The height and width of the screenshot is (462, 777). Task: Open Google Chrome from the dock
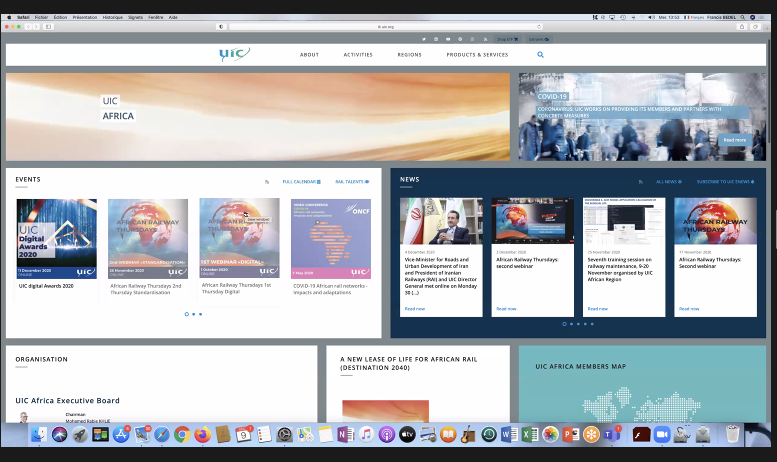182,435
